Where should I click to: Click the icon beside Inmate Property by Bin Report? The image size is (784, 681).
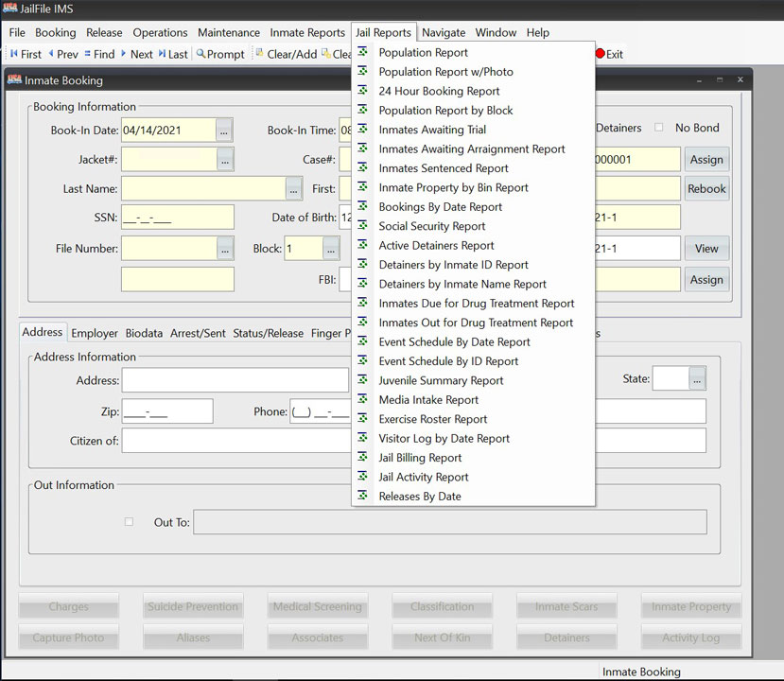[x=362, y=186]
